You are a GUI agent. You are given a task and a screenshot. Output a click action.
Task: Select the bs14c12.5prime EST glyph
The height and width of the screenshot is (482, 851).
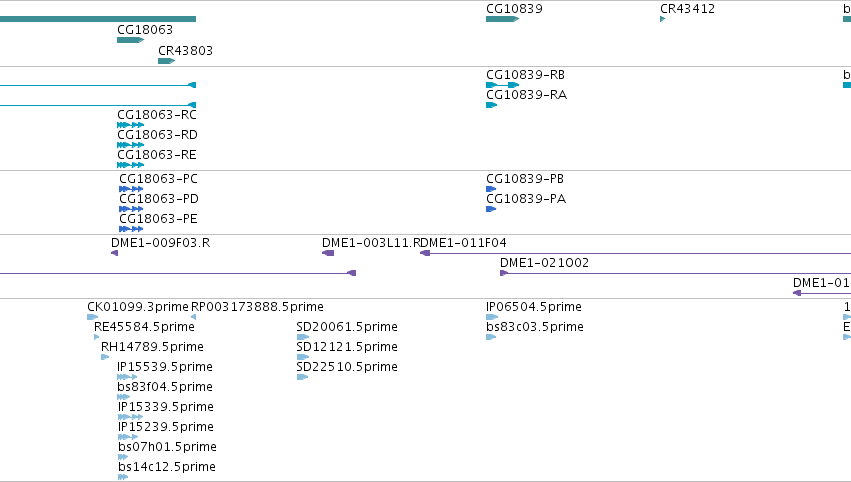tap(123, 477)
